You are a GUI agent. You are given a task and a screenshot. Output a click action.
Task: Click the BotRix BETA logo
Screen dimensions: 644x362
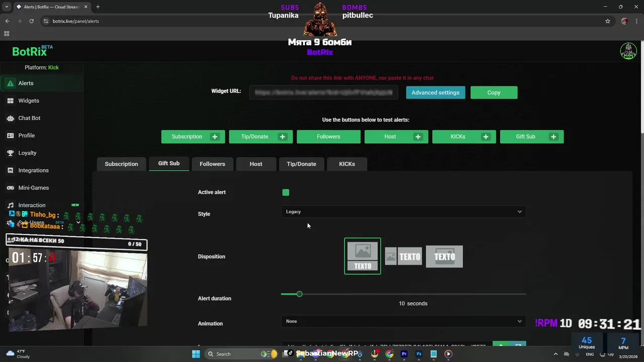tap(32, 51)
